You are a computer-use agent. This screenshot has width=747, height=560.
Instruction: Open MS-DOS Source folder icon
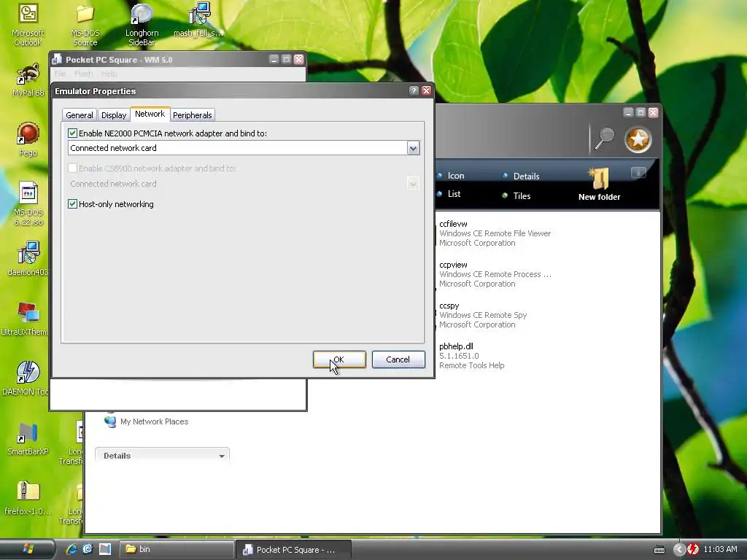tap(85, 25)
